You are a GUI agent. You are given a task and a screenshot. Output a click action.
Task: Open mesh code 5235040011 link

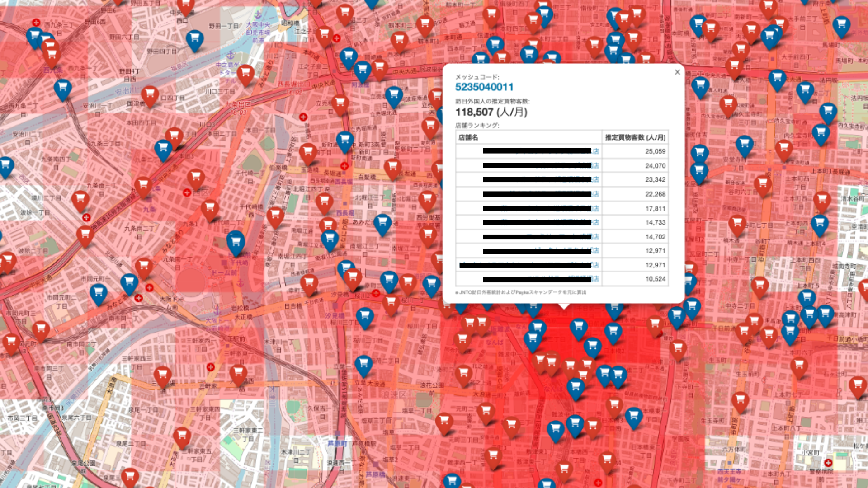484,87
